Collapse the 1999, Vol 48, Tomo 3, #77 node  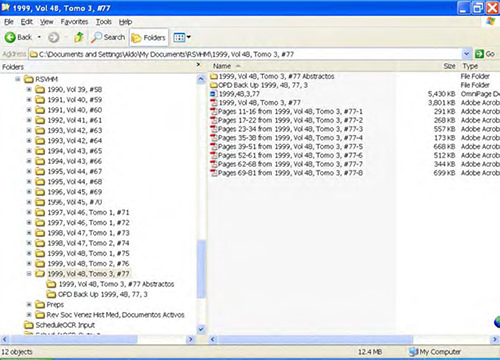(x=29, y=274)
